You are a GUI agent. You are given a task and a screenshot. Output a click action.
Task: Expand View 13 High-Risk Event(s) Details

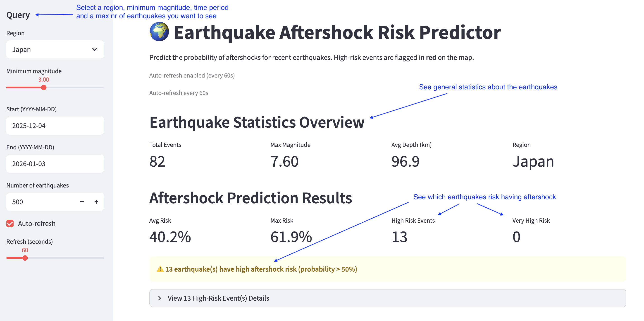(218, 298)
